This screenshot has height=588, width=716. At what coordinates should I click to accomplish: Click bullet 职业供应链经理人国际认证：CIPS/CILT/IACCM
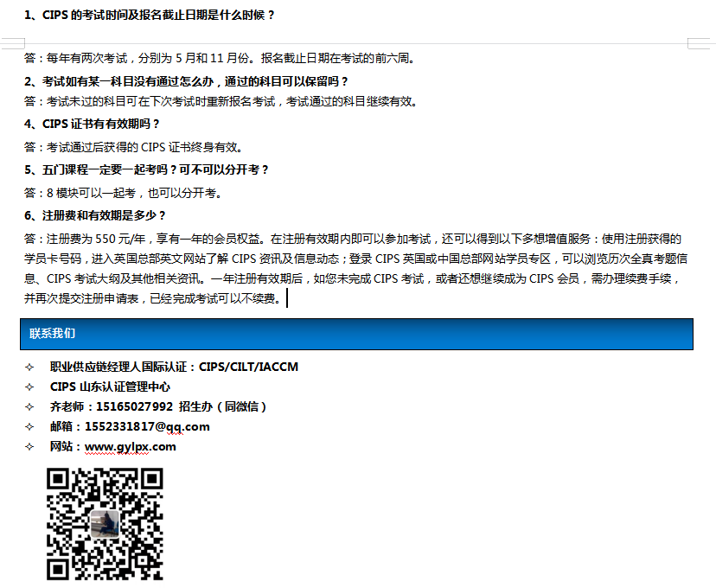click(174, 367)
